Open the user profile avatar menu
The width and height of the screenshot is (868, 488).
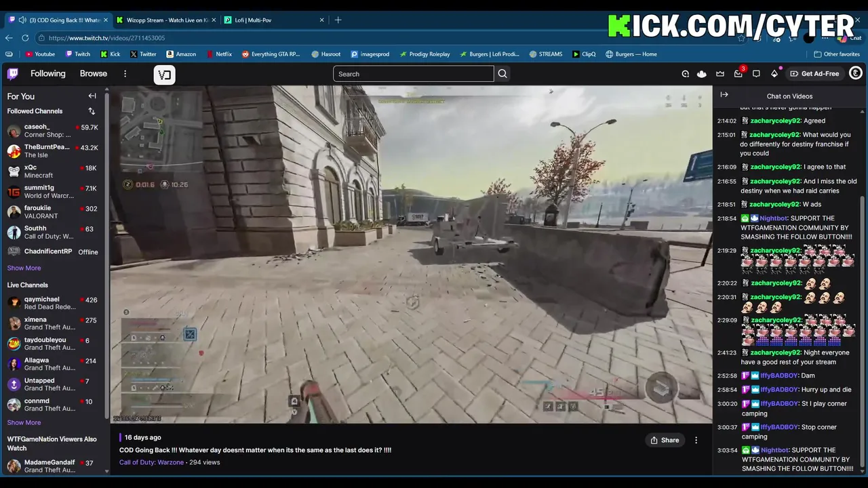(x=856, y=73)
